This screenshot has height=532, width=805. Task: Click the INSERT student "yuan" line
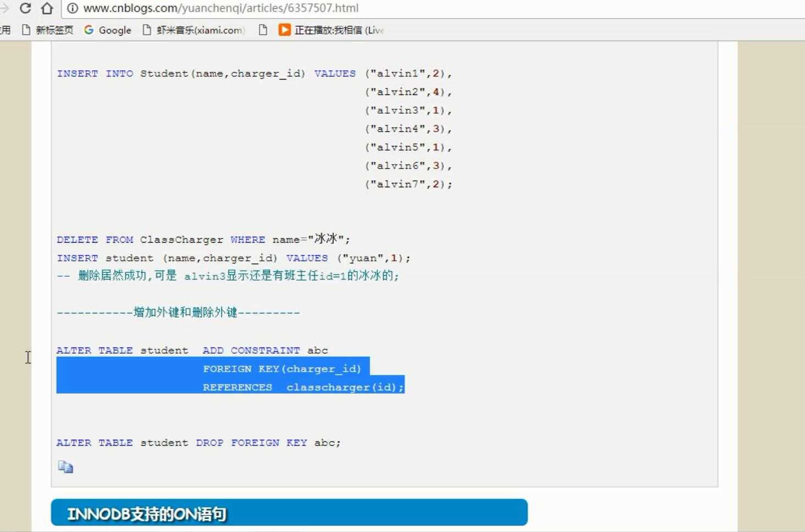pyautogui.click(x=234, y=258)
